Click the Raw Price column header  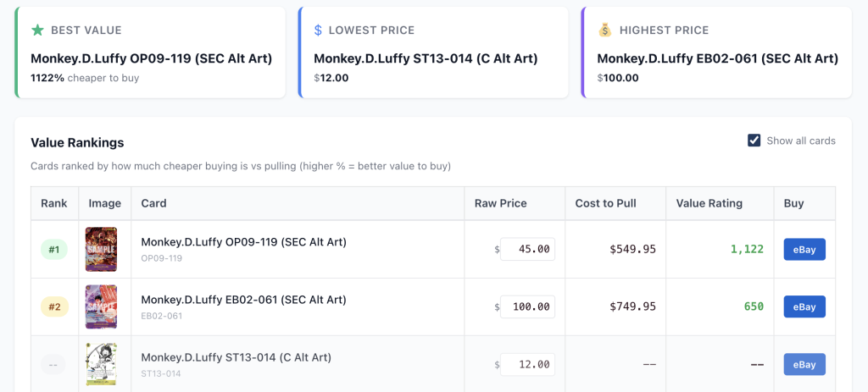(500, 203)
